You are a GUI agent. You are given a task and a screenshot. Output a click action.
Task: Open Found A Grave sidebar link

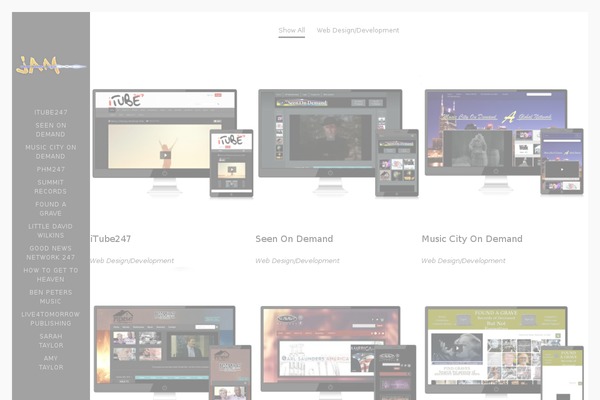click(x=51, y=209)
